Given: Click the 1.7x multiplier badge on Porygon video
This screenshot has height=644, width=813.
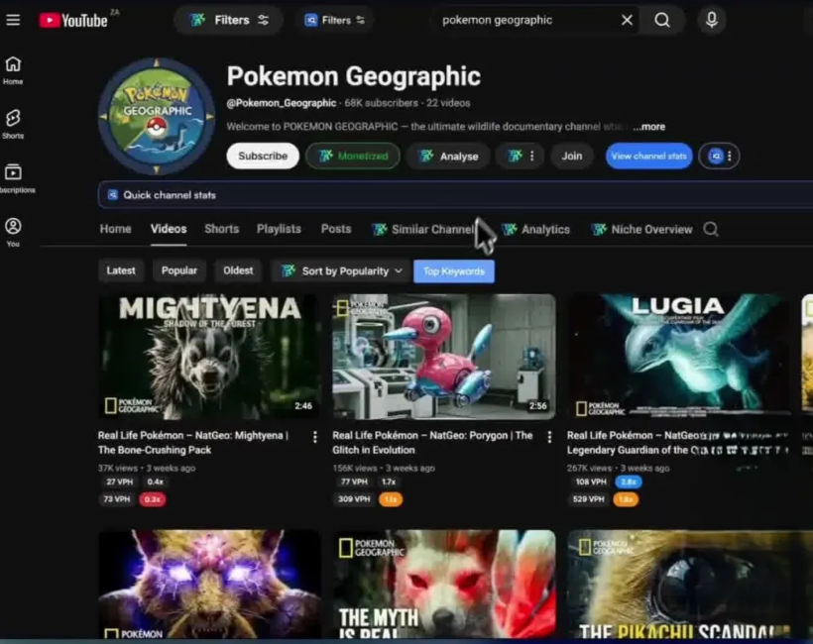Looking at the screenshot, I should [388, 481].
